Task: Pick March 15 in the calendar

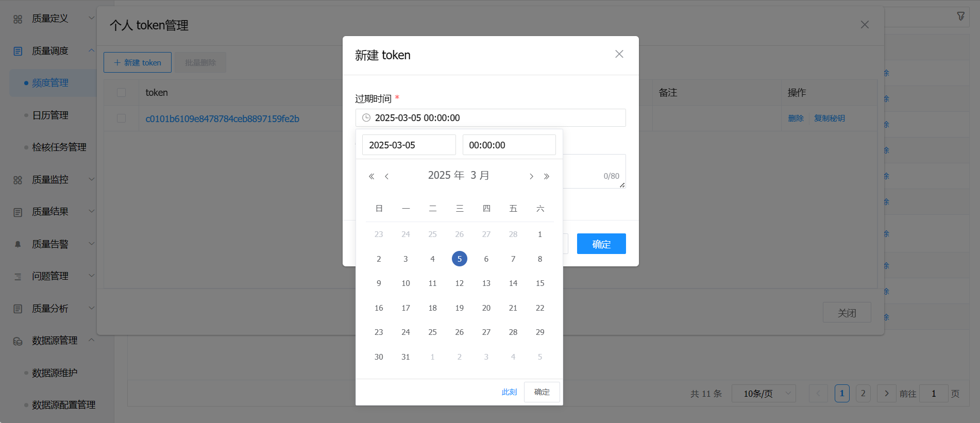Action: (x=539, y=283)
